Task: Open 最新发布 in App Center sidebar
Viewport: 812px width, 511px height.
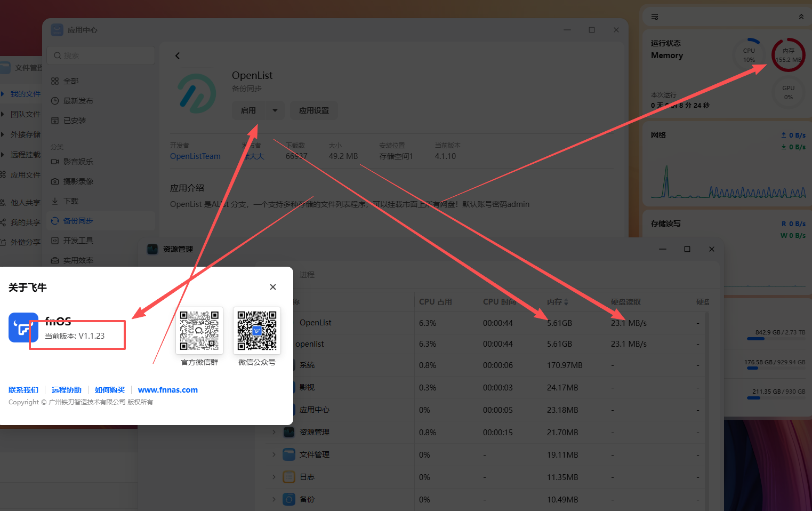Action: [100, 101]
